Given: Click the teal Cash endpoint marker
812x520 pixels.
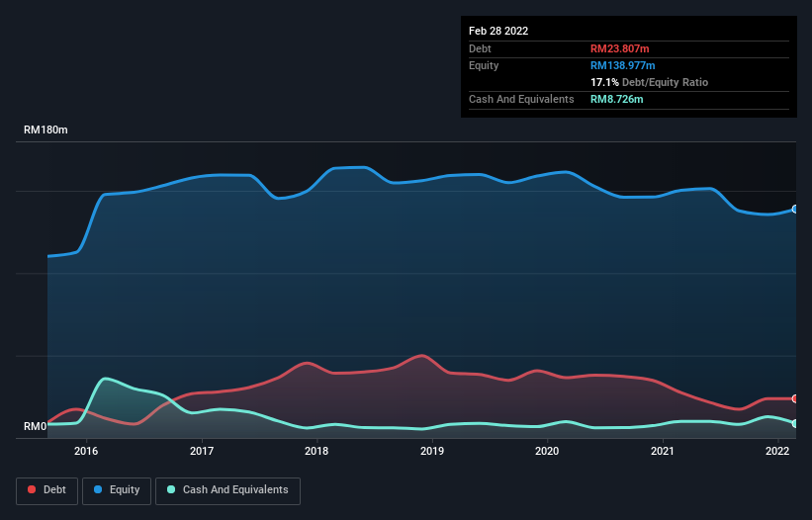Looking at the screenshot, I should 795,423.
